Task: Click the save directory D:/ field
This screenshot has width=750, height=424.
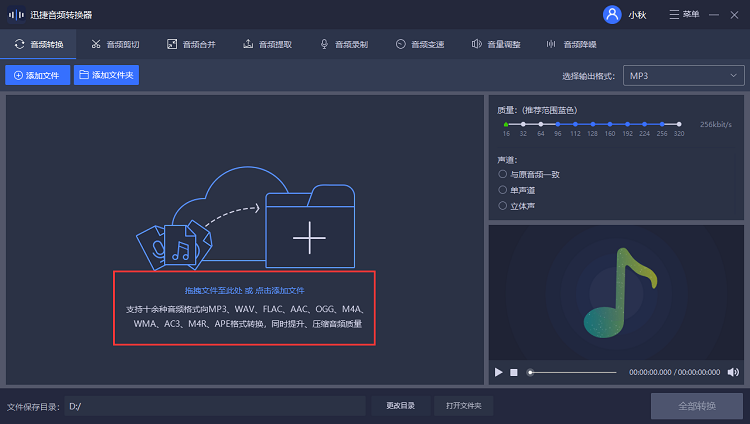Action: 215,406
